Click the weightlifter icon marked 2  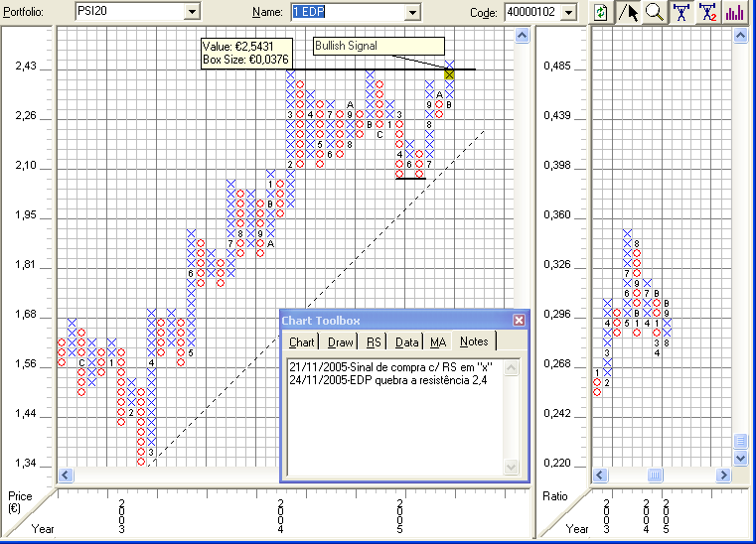(707, 12)
